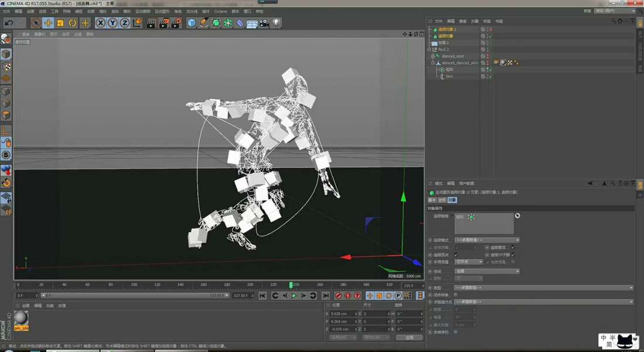Activate the Scale tool
This screenshot has height=352, width=644.
60,23
